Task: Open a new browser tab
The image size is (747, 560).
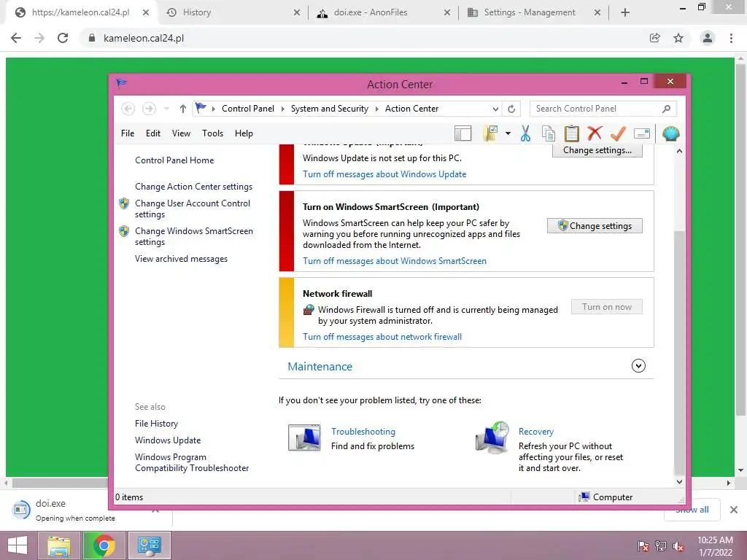Action: tap(625, 12)
